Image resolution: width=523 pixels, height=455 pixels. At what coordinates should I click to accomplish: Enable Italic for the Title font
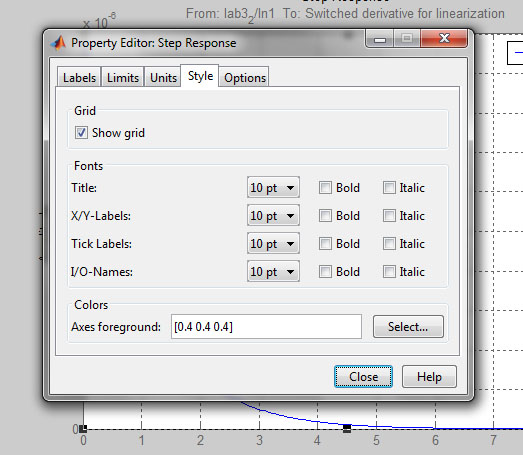point(389,187)
